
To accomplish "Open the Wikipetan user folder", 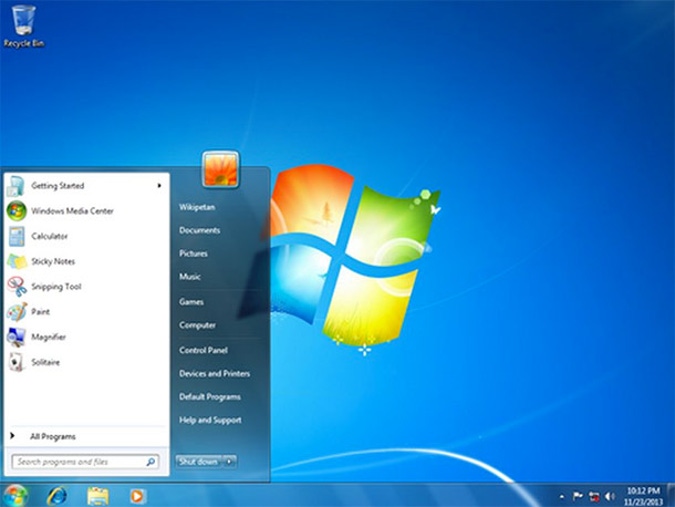I will (197, 207).
